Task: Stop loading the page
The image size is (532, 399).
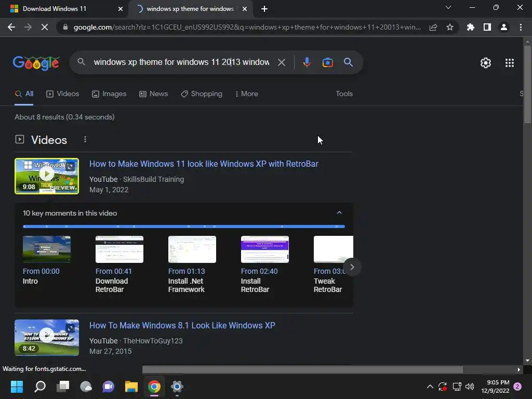Action: pos(45,27)
